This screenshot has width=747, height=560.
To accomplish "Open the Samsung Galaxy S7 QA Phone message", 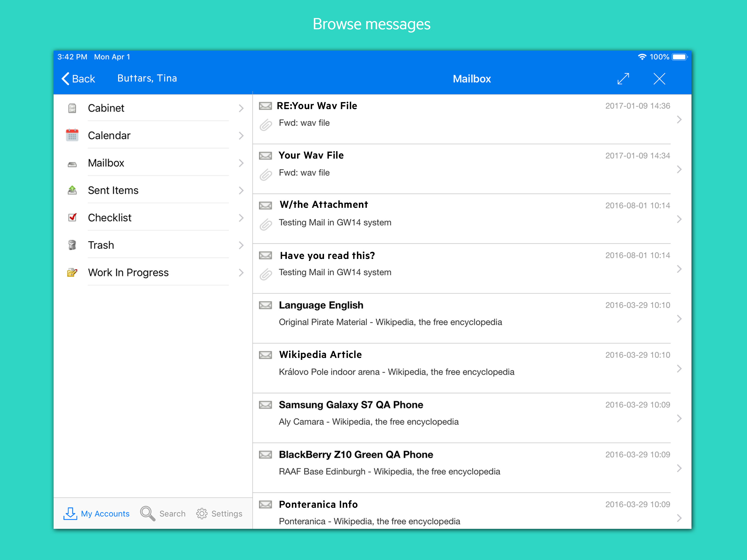I will click(x=351, y=405).
